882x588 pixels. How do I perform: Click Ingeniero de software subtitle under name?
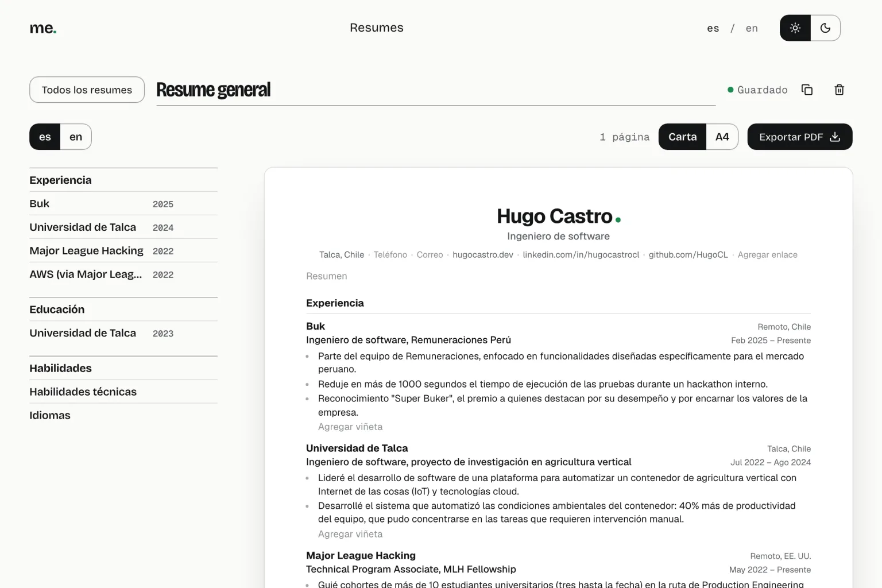(x=559, y=236)
